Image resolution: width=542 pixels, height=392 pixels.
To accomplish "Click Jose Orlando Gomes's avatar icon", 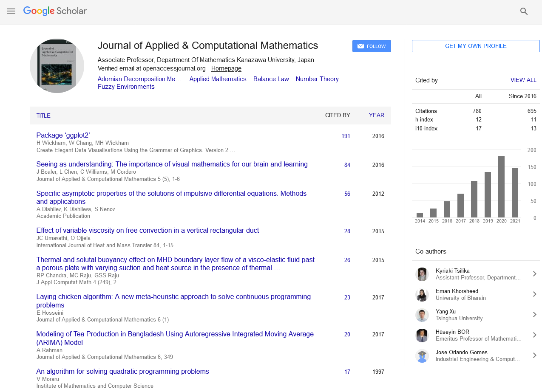I will pyautogui.click(x=422, y=355).
